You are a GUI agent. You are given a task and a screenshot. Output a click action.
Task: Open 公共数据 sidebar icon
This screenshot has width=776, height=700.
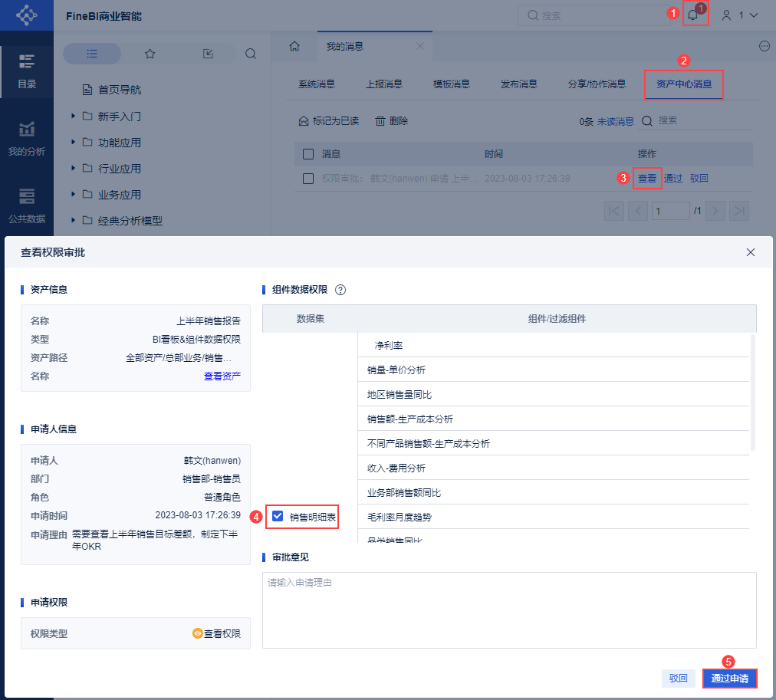click(27, 205)
